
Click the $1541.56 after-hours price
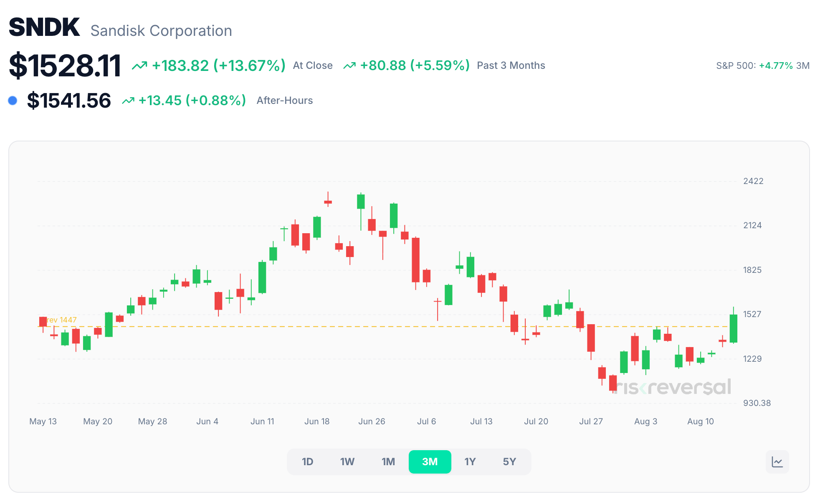tap(69, 101)
